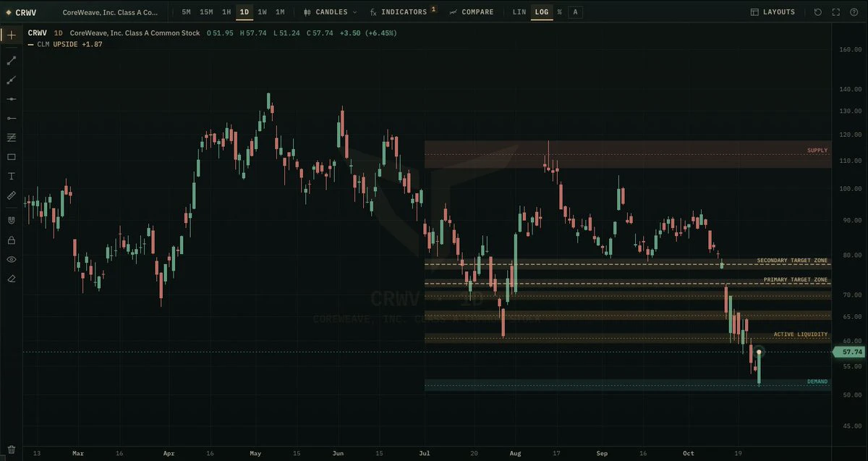Delete drawings with the trash icon
The height and width of the screenshot is (461, 868).
coord(11,449)
